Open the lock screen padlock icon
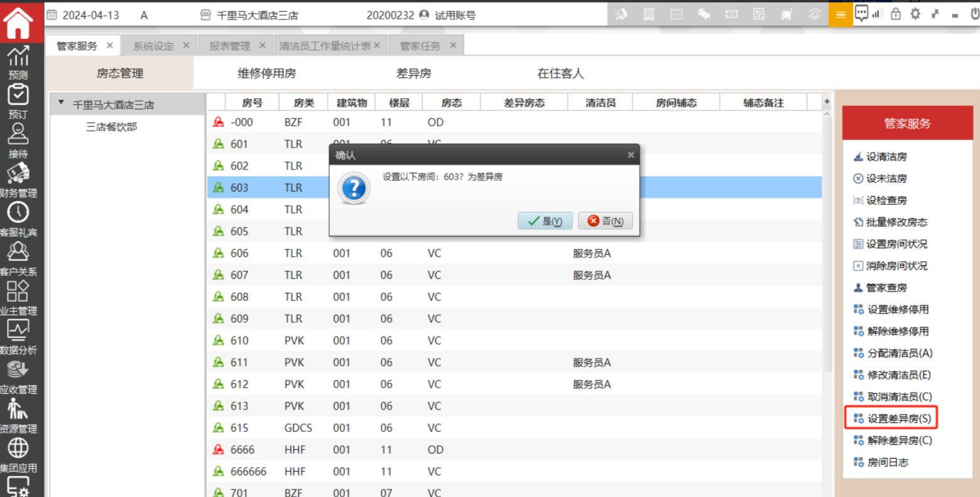 (896, 14)
